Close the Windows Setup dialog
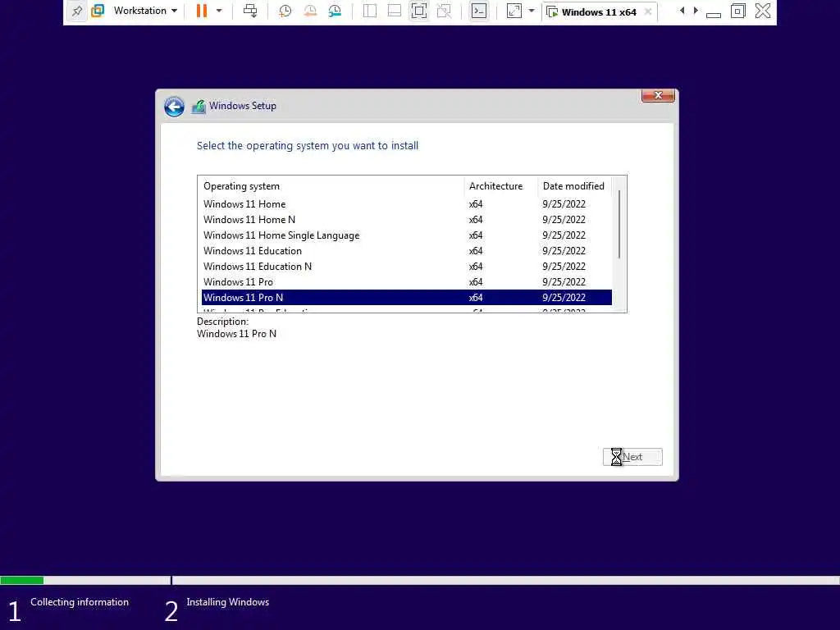 click(x=658, y=95)
